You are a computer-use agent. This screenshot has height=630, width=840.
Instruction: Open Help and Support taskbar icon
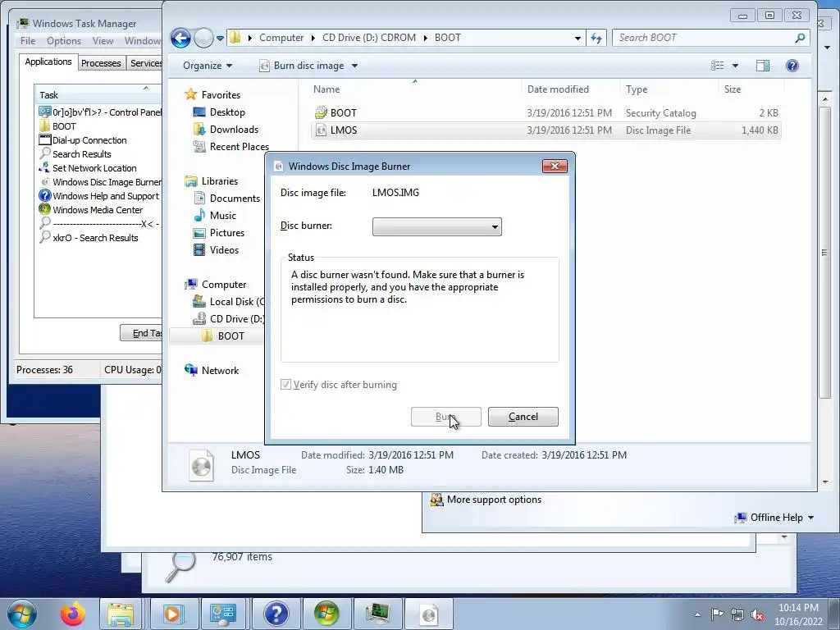[276, 614]
